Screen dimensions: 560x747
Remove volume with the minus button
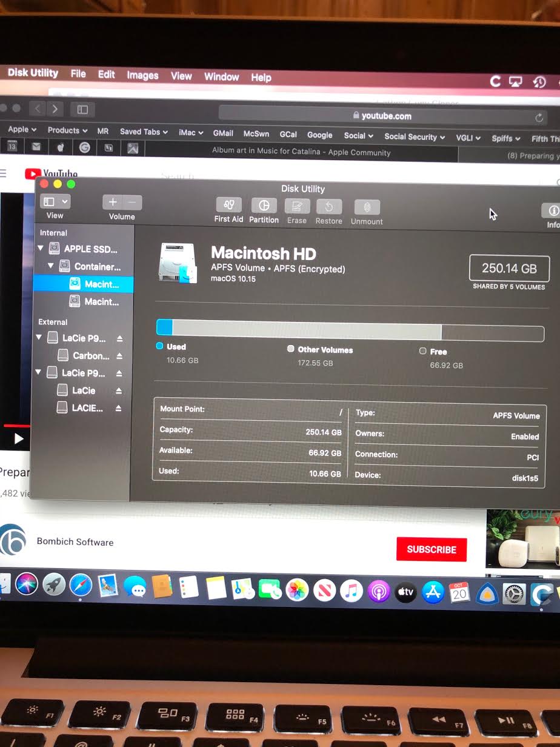(x=132, y=203)
